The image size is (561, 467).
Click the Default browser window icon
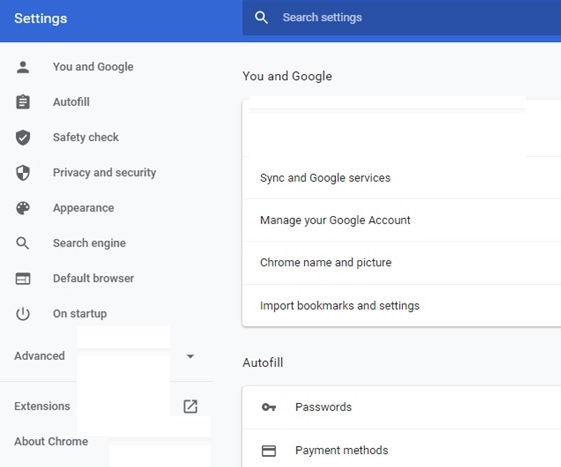click(23, 278)
